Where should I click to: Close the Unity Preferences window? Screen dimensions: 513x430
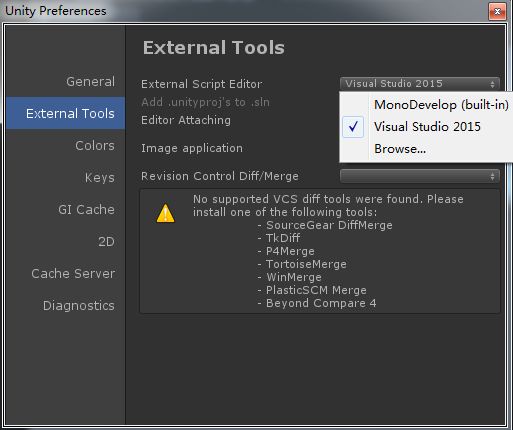[497, 12]
